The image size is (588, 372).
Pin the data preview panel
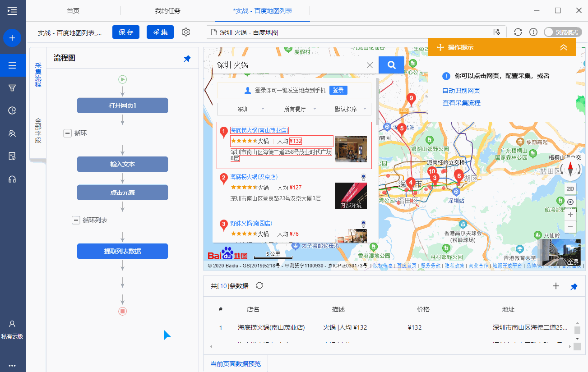[574, 286]
